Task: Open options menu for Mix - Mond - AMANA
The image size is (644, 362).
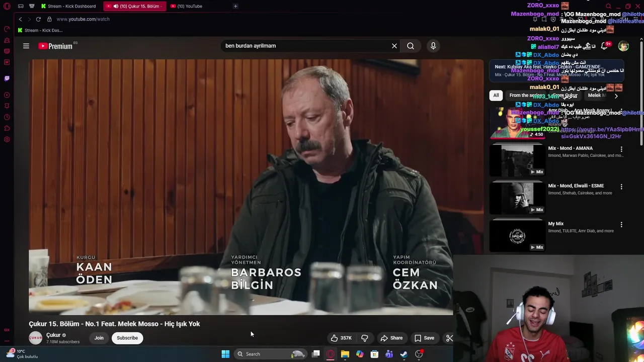Action: (621, 149)
